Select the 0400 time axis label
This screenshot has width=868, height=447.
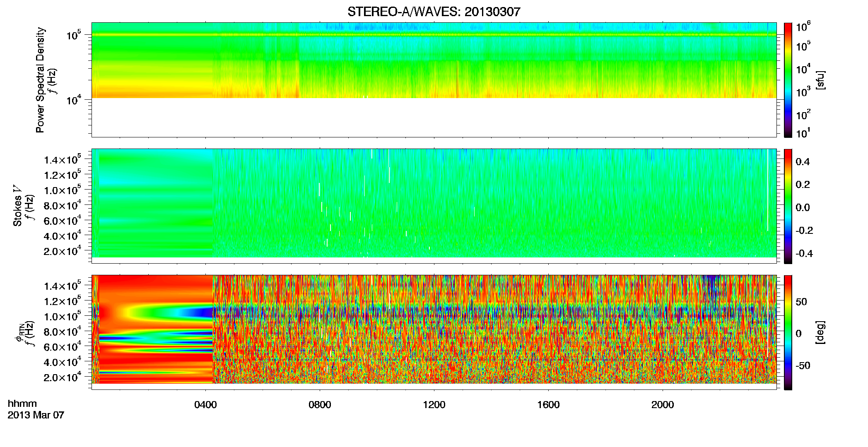tap(206, 405)
